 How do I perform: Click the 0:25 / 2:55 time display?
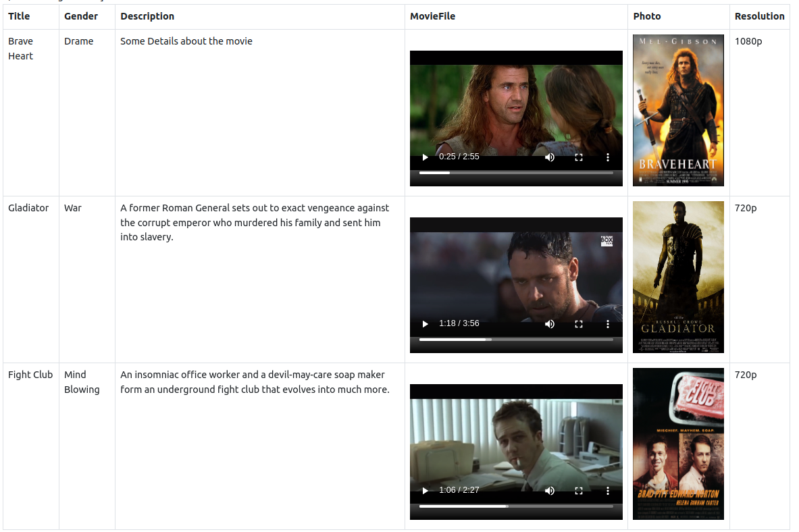[459, 157]
